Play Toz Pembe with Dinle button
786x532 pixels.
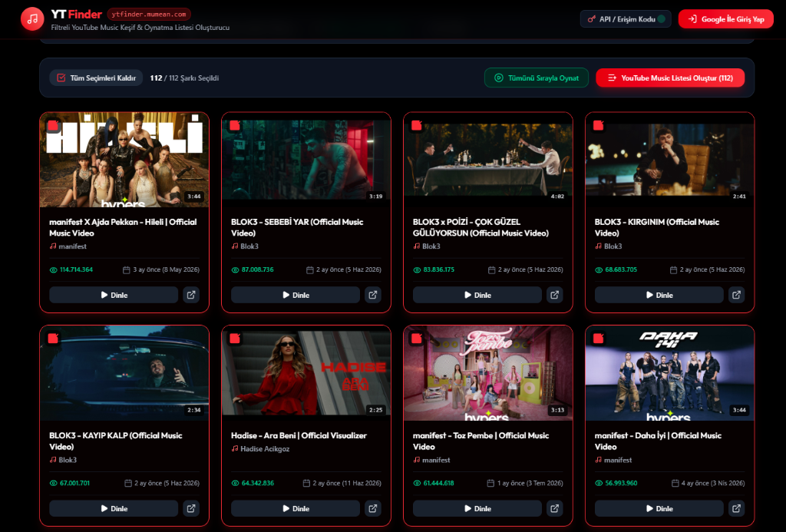click(477, 508)
